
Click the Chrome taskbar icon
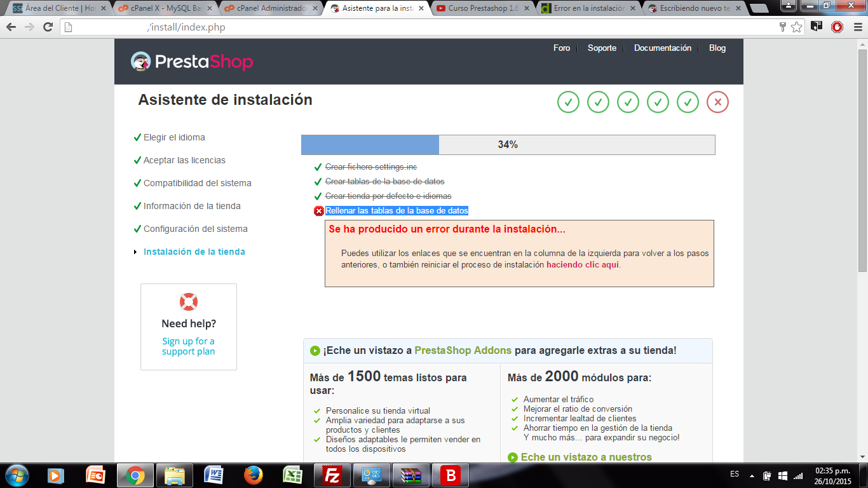tap(135, 475)
